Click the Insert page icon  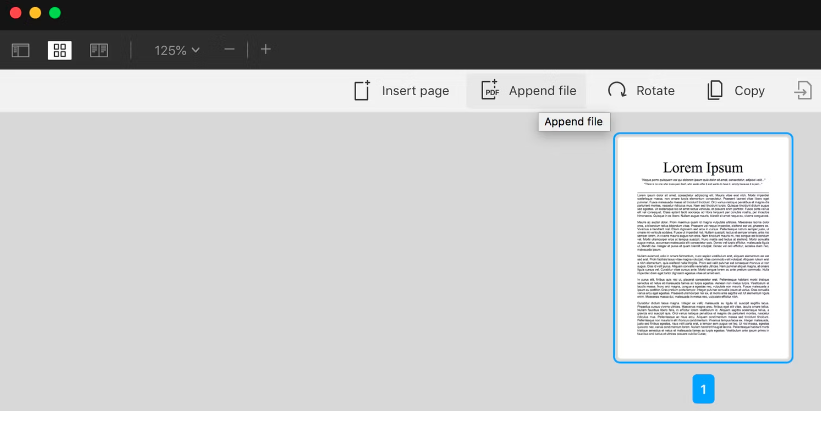pyautogui.click(x=362, y=91)
